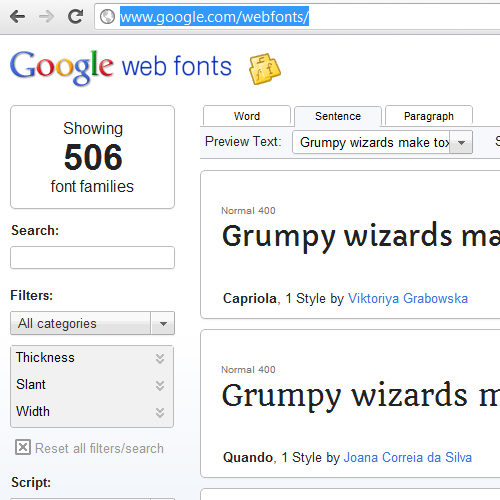Switch to the Sentence tab
The height and width of the screenshot is (500, 500).
click(x=338, y=116)
